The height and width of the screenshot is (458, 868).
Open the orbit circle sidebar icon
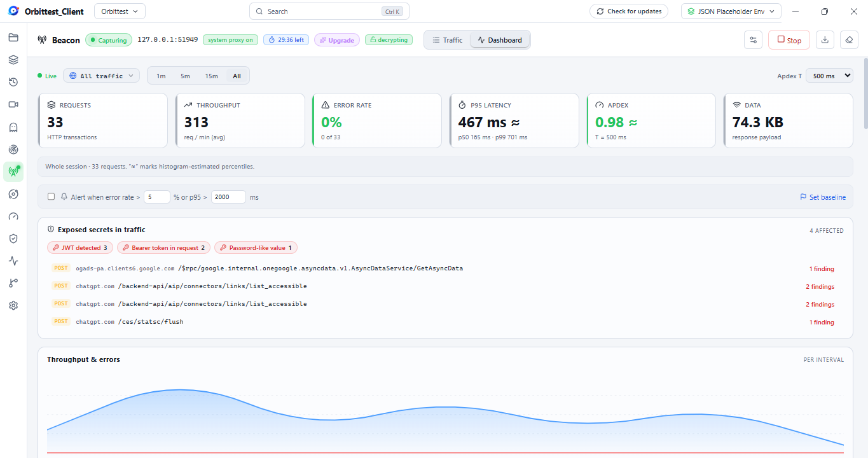(13, 194)
